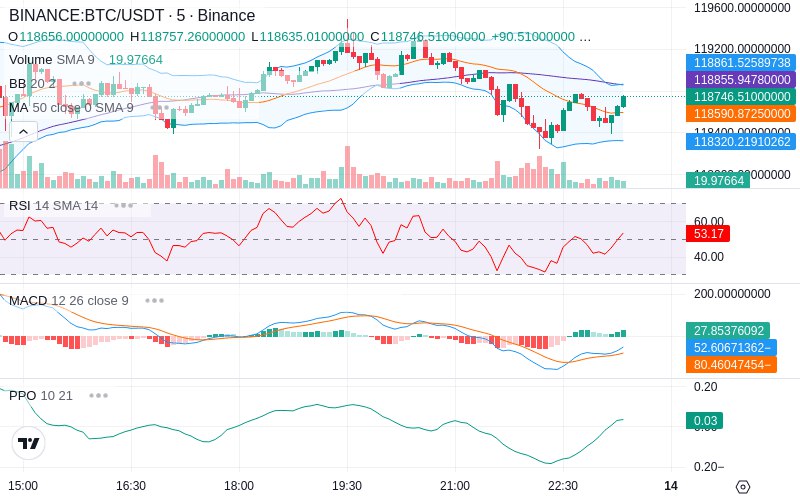Open more options for PPO 10 21
800x500 pixels.
coord(98,395)
